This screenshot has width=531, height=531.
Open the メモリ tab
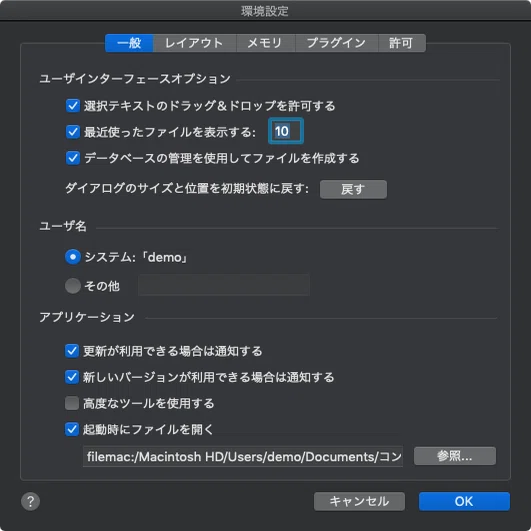click(266, 43)
